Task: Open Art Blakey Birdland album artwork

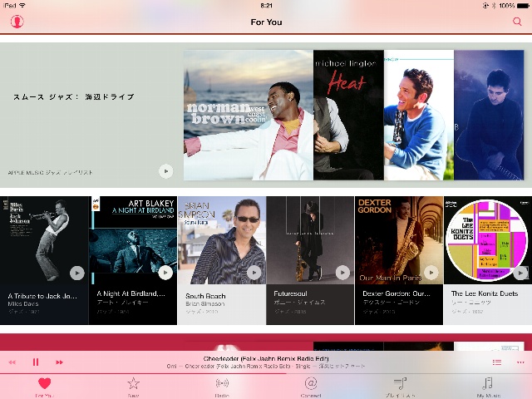Action: [133, 240]
